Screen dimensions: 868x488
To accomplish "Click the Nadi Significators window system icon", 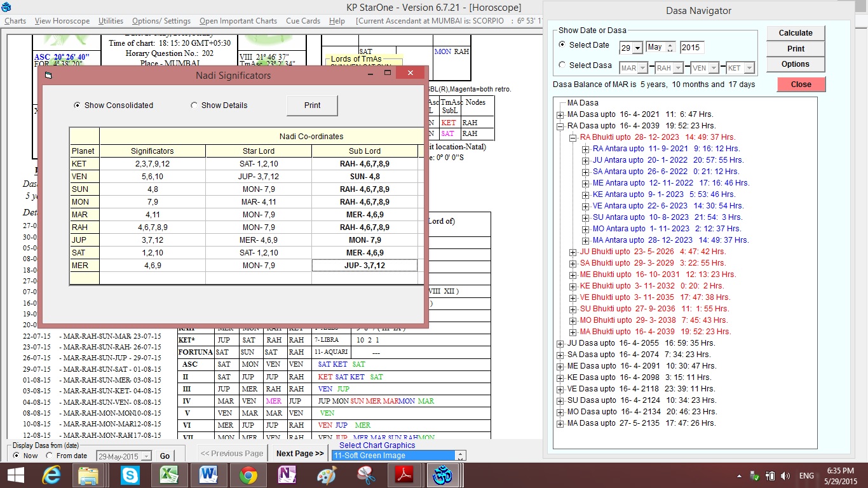I will [x=49, y=75].
